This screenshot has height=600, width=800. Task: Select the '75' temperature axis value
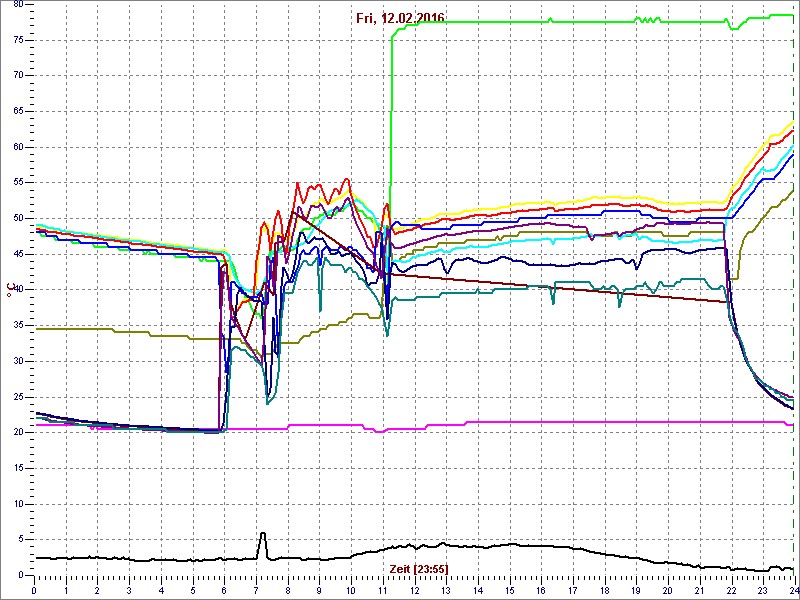18,40
